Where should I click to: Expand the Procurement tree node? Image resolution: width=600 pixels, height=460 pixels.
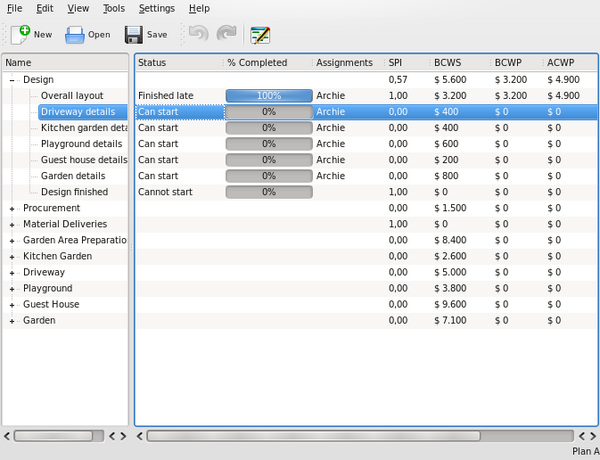12,208
